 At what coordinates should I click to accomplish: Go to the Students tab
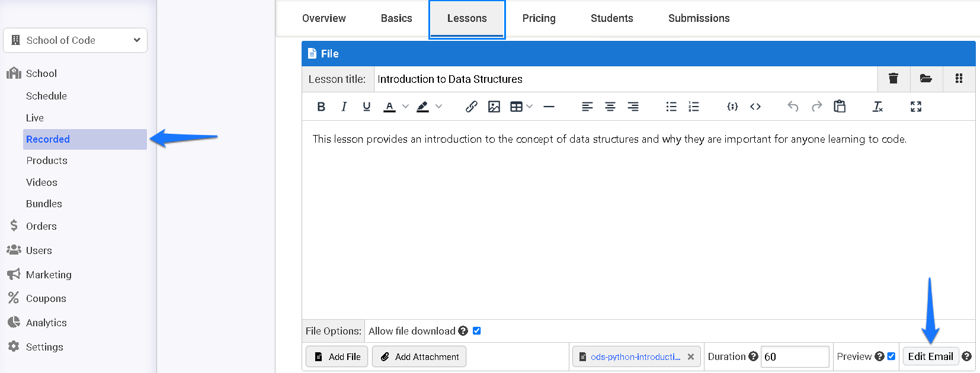pyautogui.click(x=612, y=18)
